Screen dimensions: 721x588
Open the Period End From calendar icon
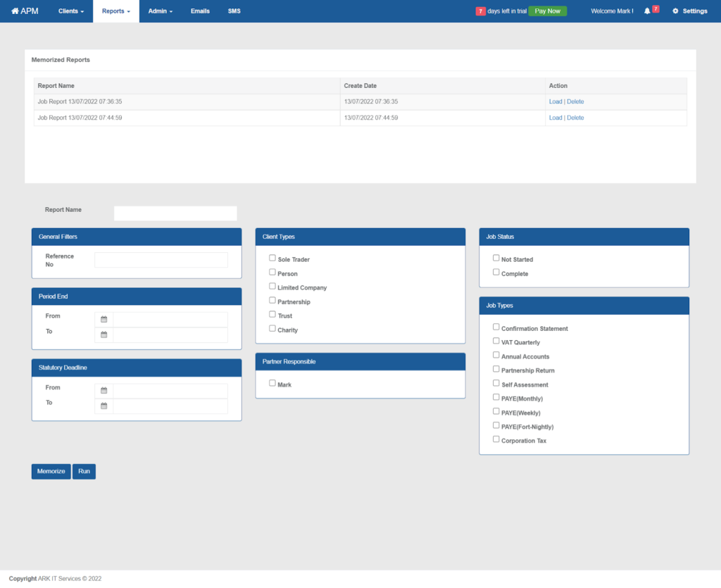tap(104, 319)
